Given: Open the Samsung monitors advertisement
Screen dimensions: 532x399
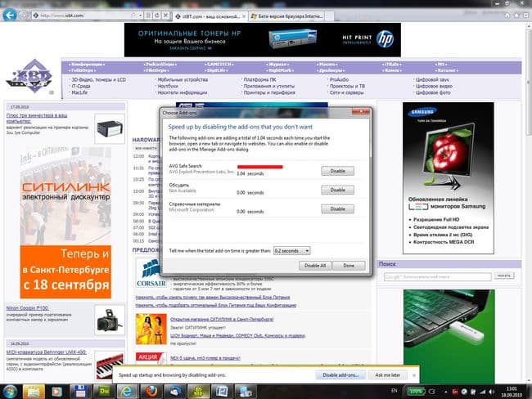Looking at the screenshot, I should click(x=449, y=178).
